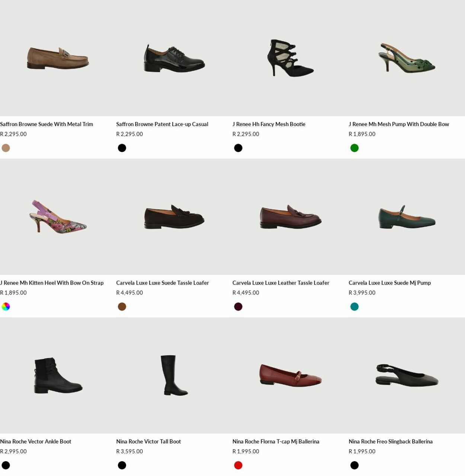Choose black swatch for Freo Slingback Ballerina
This screenshot has height=476, width=465.
point(355,465)
